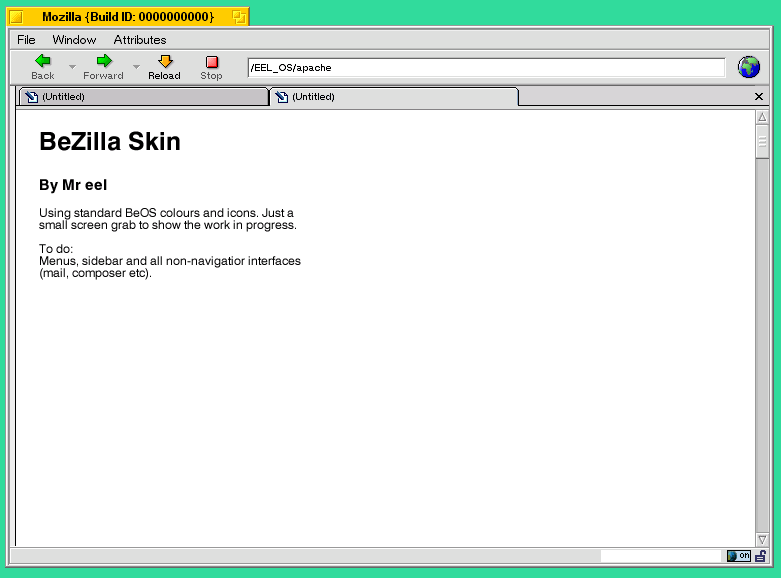Open the Attributes menu

click(x=140, y=40)
